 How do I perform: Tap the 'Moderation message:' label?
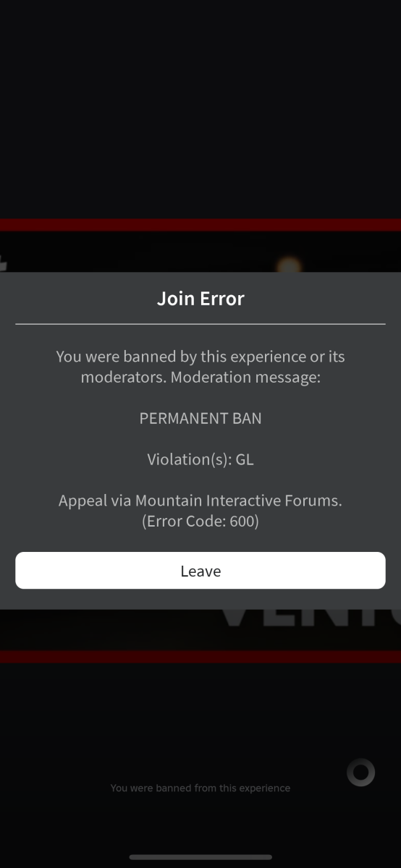click(245, 377)
